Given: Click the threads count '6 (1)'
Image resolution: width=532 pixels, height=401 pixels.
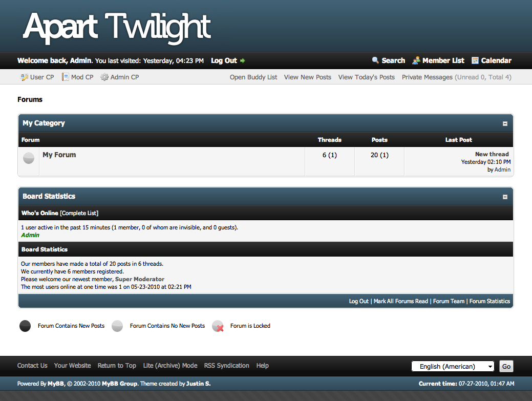Looking at the screenshot, I should pos(329,155).
